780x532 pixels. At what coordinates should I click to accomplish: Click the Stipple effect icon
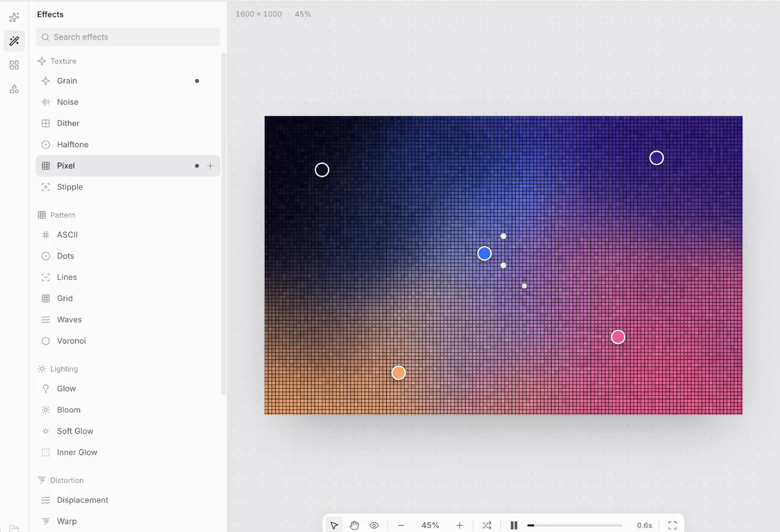point(45,187)
